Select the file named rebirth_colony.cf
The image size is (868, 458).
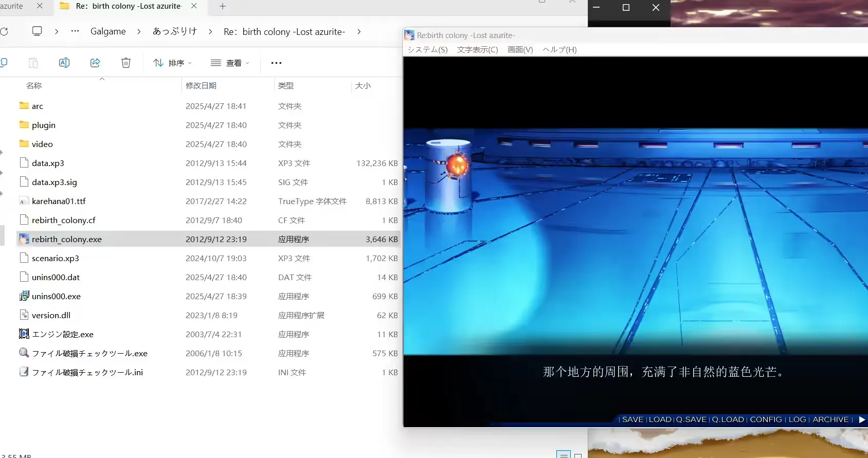[x=64, y=220]
